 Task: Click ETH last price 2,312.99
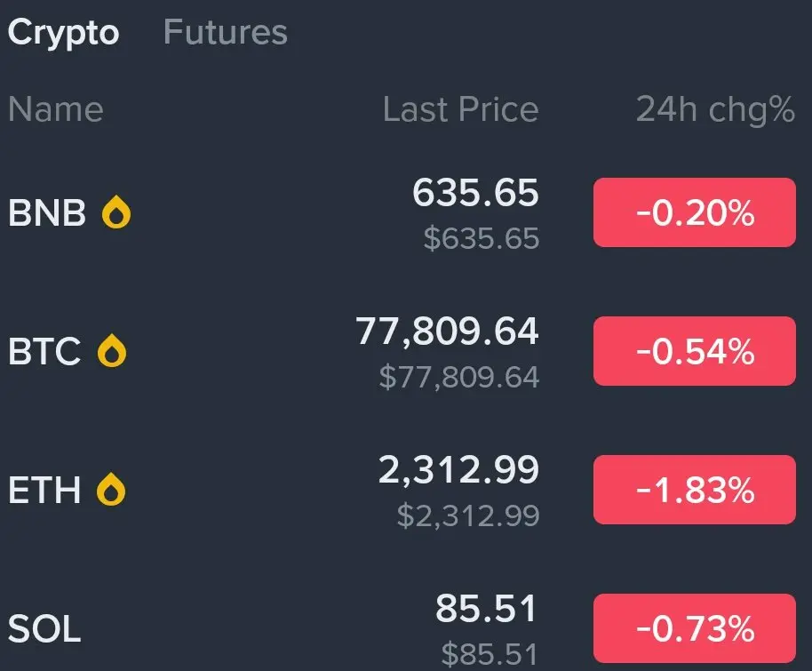[x=458, y=470]
